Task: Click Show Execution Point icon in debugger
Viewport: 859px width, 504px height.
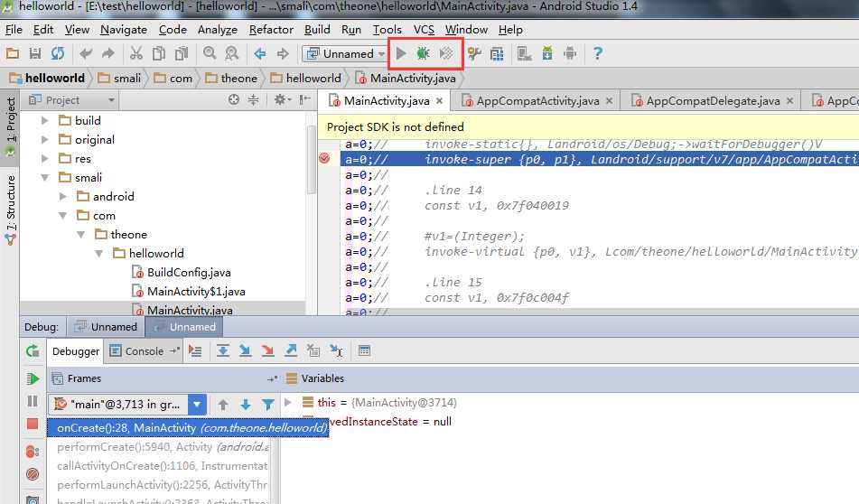Action: click(x=195, y=350)
